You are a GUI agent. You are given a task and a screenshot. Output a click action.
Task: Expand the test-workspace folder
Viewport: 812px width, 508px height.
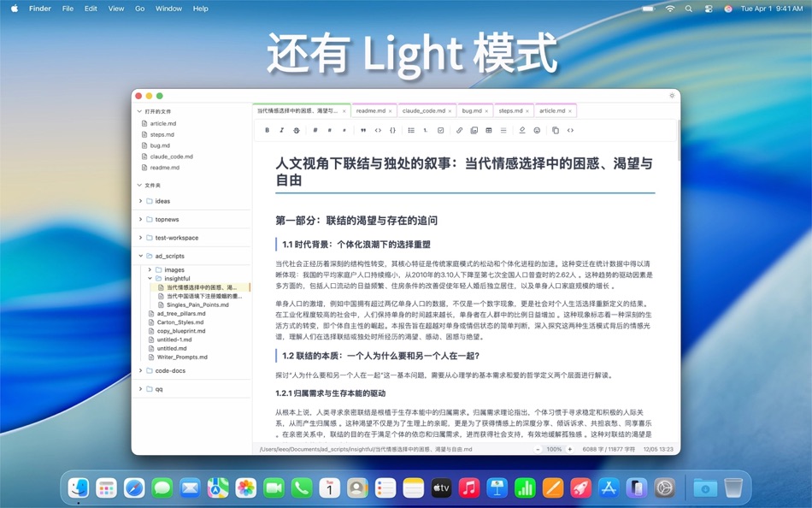click(x=140, y=238)
